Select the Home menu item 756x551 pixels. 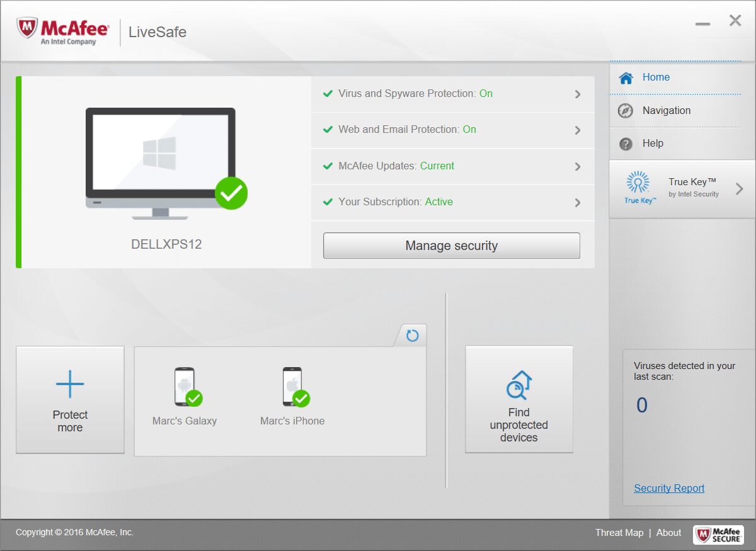(x=675, y=78)
